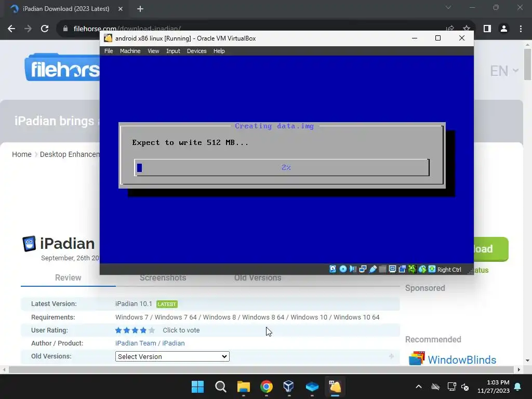Click the page vertical scrollbar thumb

pyautogui.click(x=527, y=64)
